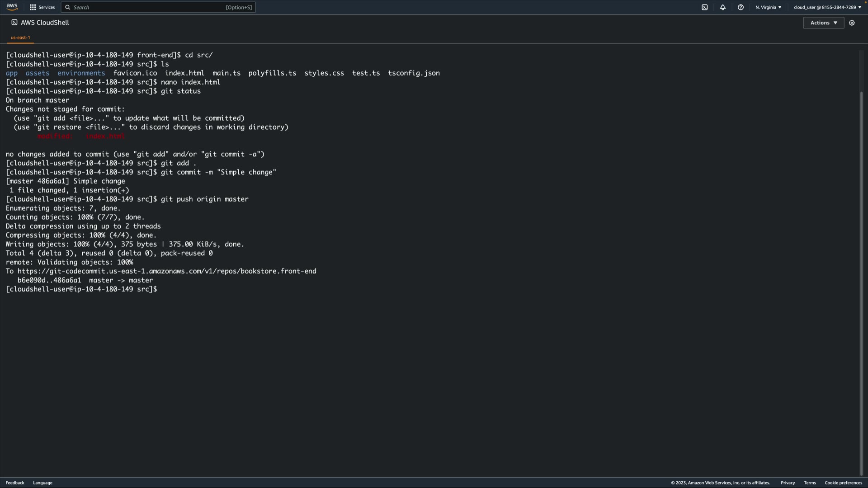Click the magnifier icon in search bar

click(x=68, y=7)
